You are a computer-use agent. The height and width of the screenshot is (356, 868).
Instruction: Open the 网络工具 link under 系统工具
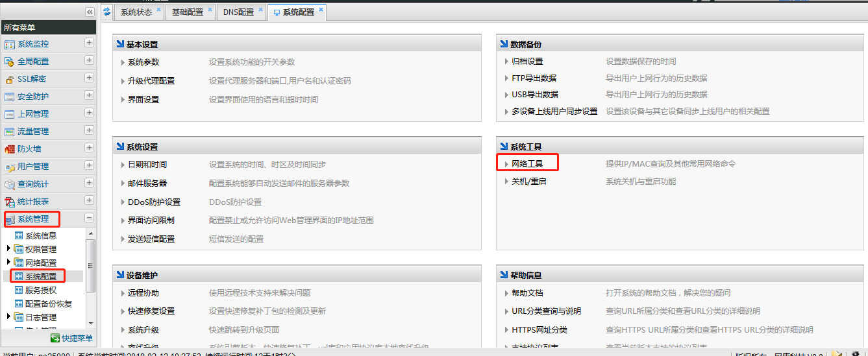click(527, 164)
